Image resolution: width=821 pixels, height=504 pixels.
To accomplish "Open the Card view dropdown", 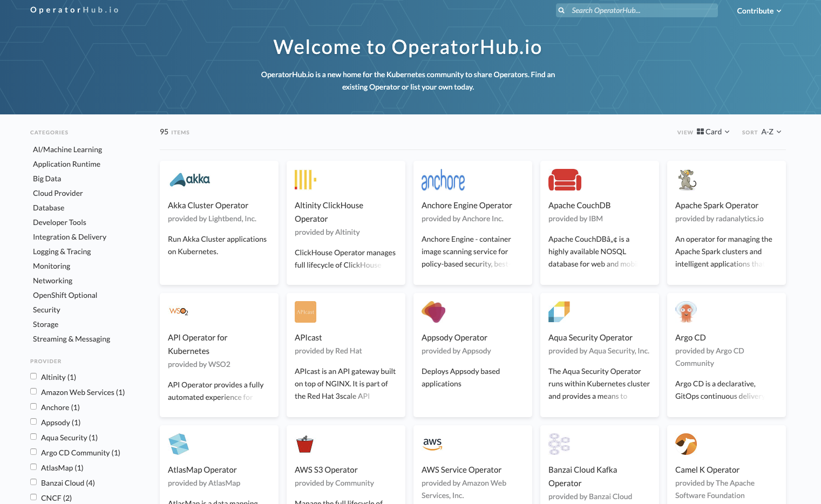I will [x=713, y=132].
